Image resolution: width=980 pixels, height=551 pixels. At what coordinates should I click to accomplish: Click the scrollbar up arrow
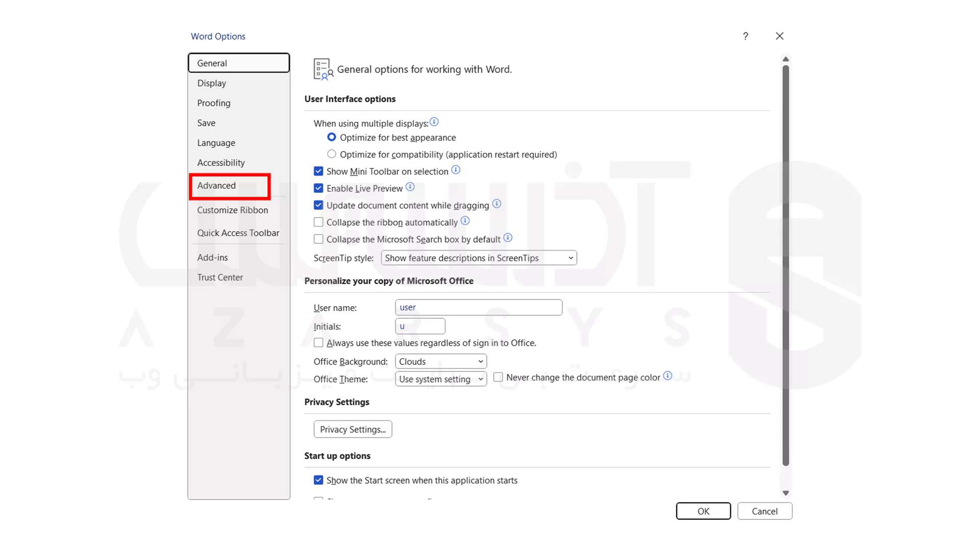[x=786, y=59]
